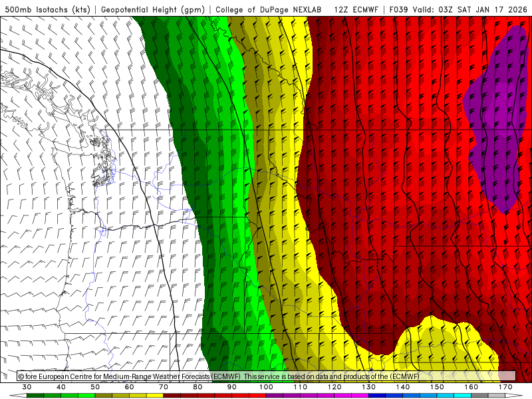Click the left arrow end of the color bar
The image size is (532, 399).
coord(18,396)
